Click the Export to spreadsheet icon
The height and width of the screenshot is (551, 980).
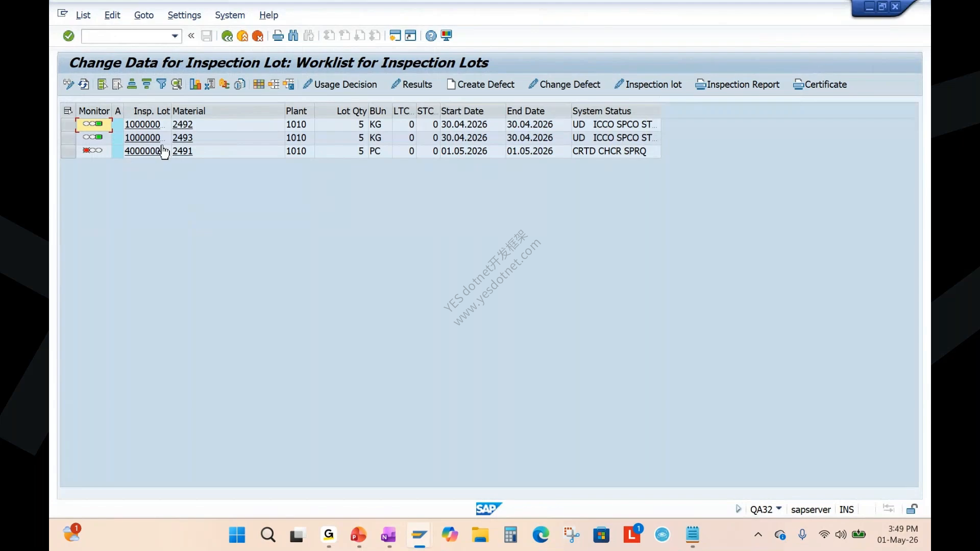click(210, 84)
